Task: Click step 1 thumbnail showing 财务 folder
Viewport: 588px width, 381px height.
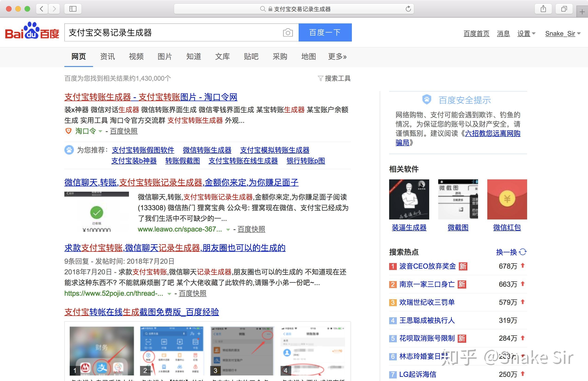Action: click(102, 351)
